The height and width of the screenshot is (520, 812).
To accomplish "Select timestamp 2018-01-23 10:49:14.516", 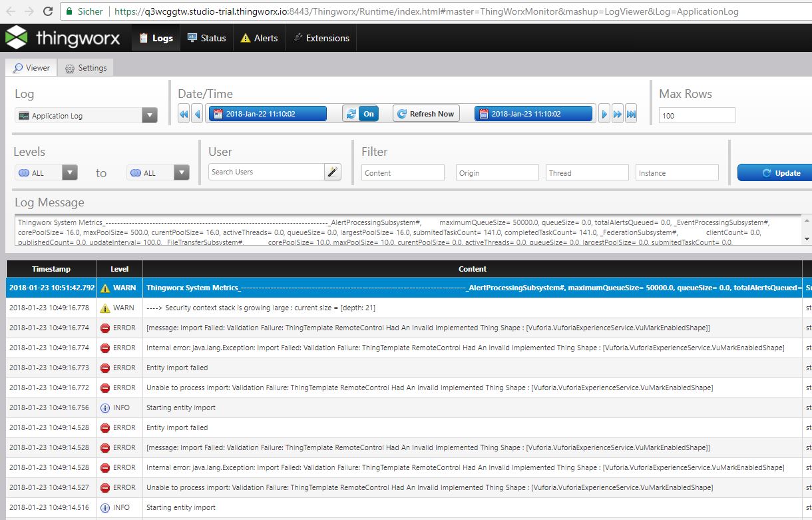I will 49,507.
